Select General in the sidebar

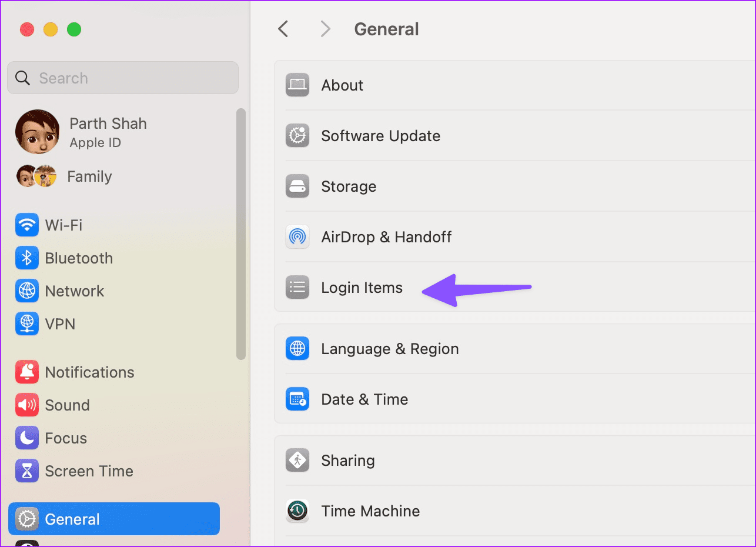114,519
